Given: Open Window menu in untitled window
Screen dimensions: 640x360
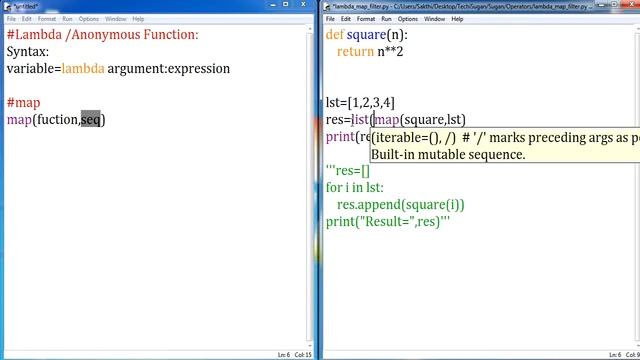Looking at the screenshot, I should coord(116,19).
